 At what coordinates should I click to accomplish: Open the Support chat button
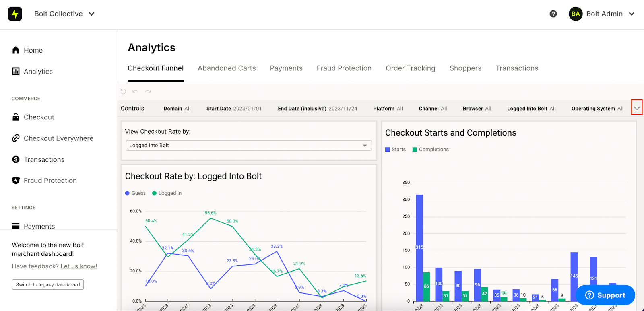[605, 295]
